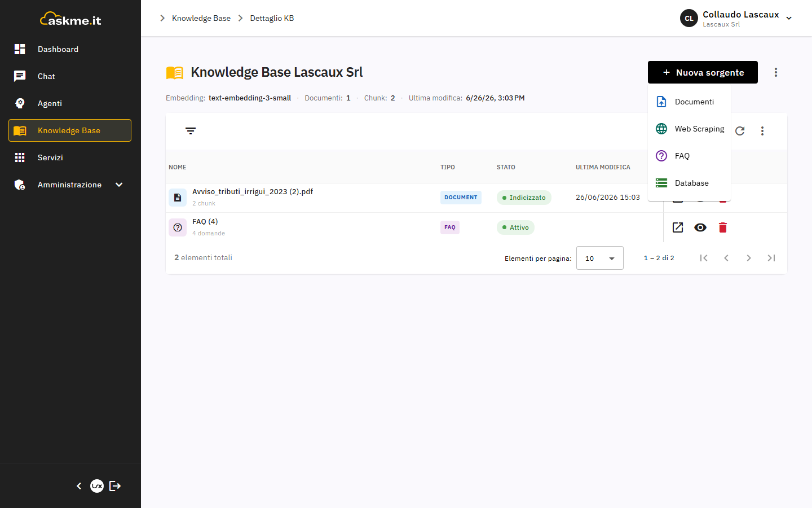Click the 1 – 2 di 2 pagination range

pyautogui.click(x=659, y=258)
